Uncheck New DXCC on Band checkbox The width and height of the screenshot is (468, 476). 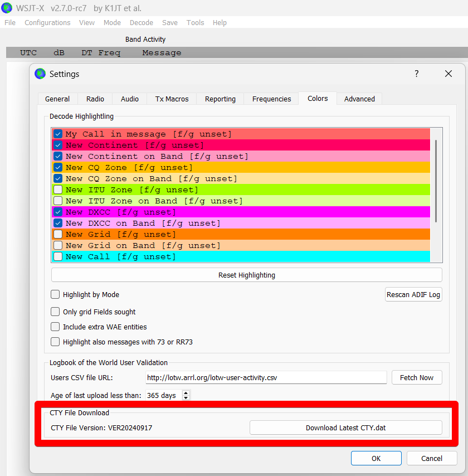pos(58,223)
